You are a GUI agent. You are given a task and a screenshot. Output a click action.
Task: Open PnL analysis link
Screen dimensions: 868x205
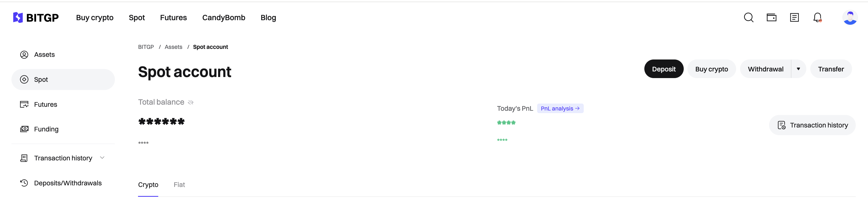tap(560, 108)
